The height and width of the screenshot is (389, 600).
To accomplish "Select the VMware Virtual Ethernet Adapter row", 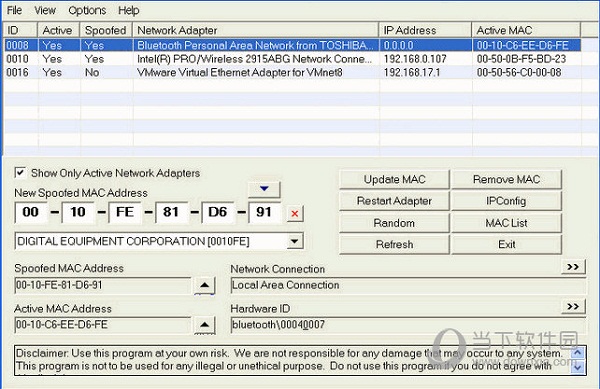I will [293, 72].
